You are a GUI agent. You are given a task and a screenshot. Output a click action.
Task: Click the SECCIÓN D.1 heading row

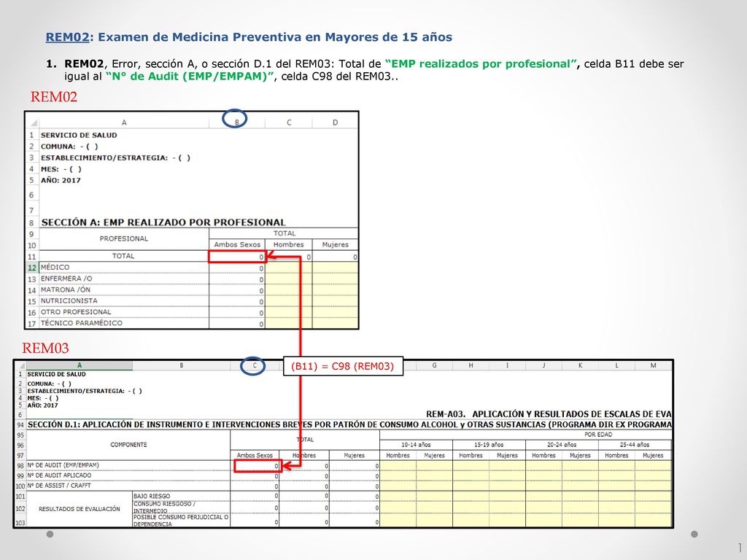349,424
